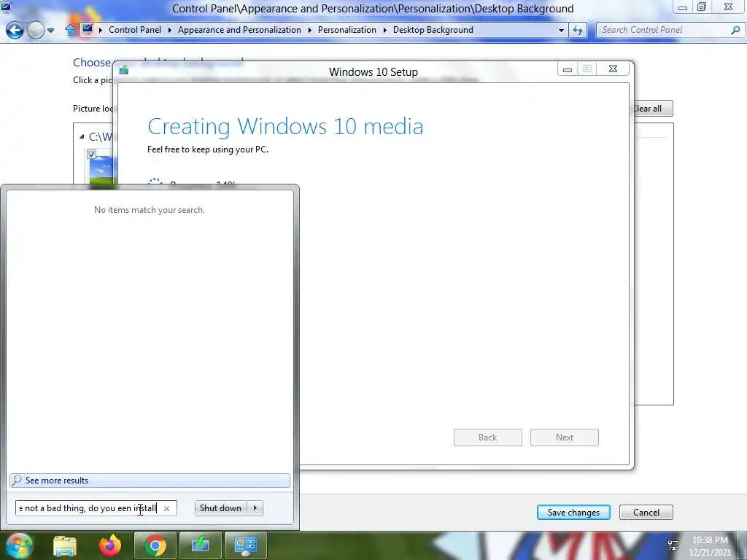747x560 pixels.
Task: Close the Windows 10 Setup window
Action: pyautogui.click(x=613, y=69)
